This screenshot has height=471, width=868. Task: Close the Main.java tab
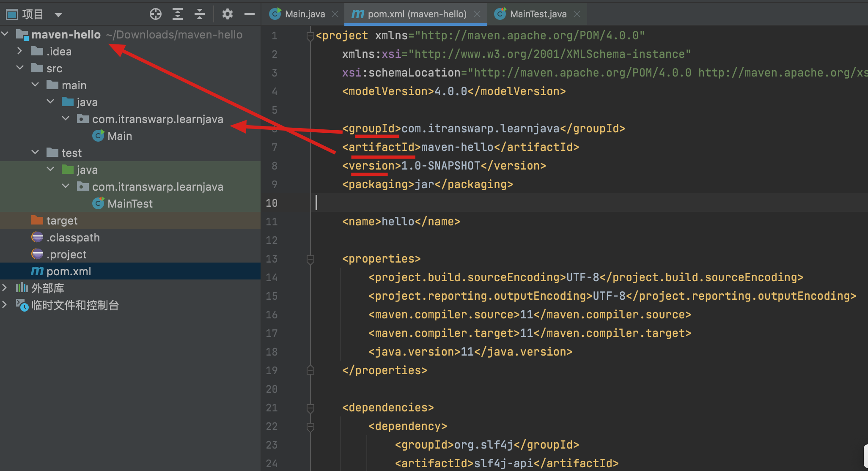[x=335, y=14]
